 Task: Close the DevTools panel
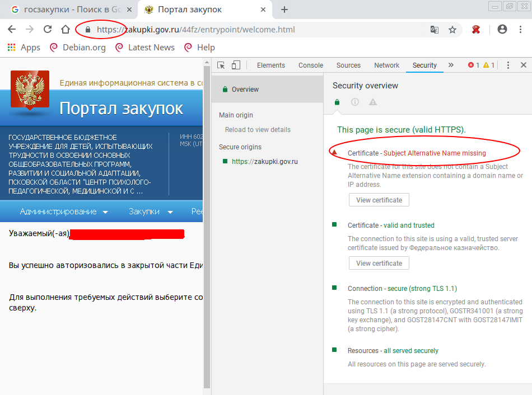(x=524, y=65)
